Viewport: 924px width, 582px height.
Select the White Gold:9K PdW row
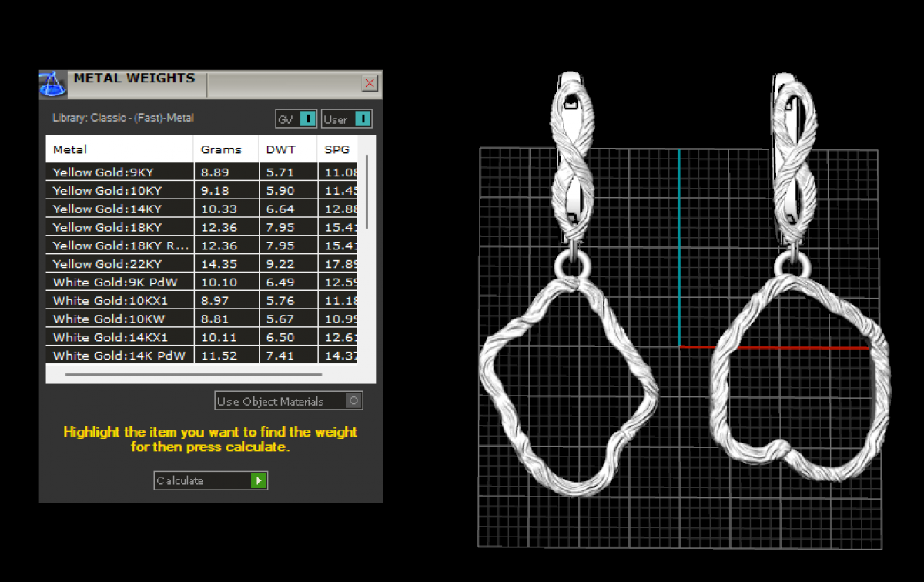pyautogui.click(x=203, y=283)
